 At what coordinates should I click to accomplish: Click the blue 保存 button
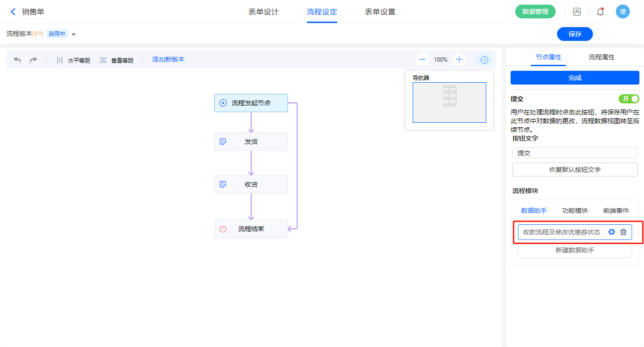coord(575,34)
